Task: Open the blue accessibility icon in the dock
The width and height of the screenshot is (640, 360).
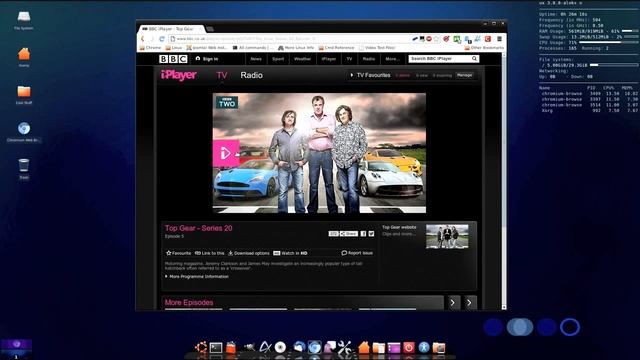Action: [x=424, y=347]
